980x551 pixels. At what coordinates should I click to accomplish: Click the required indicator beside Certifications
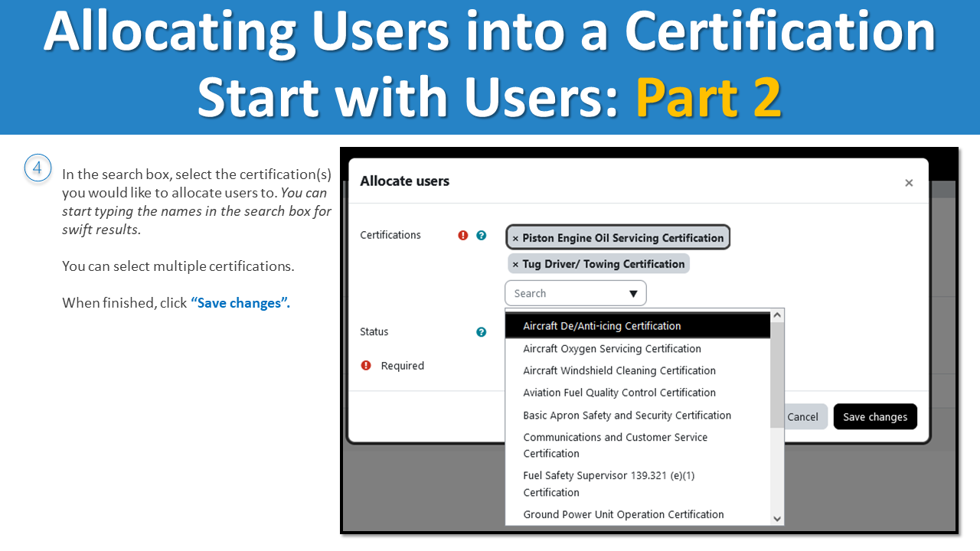pyautogui.click(x=462, y=236)
